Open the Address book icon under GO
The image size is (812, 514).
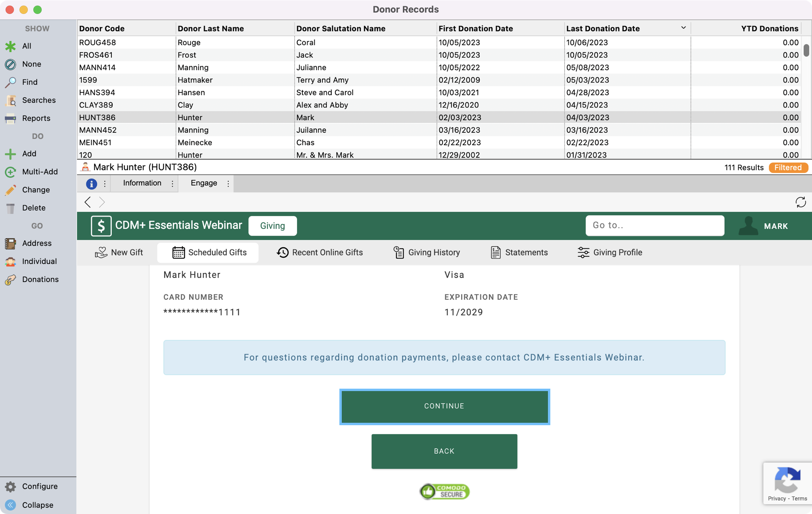click(x=11, y=243)
